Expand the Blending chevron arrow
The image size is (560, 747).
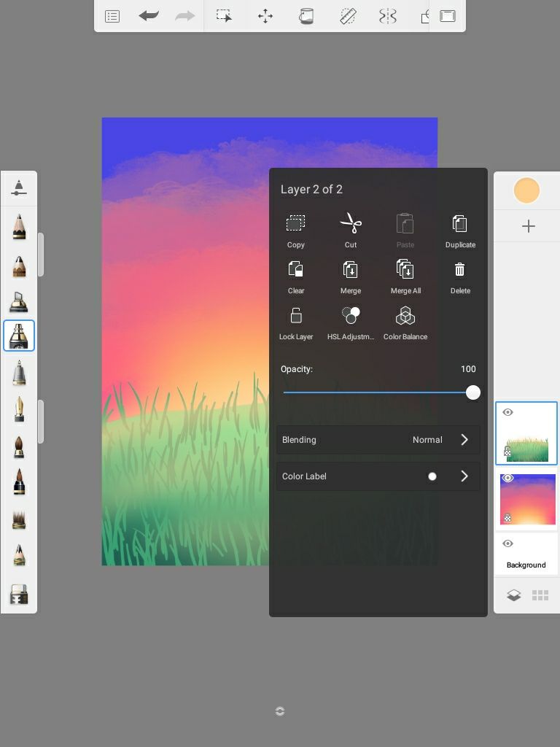point(464,440)
